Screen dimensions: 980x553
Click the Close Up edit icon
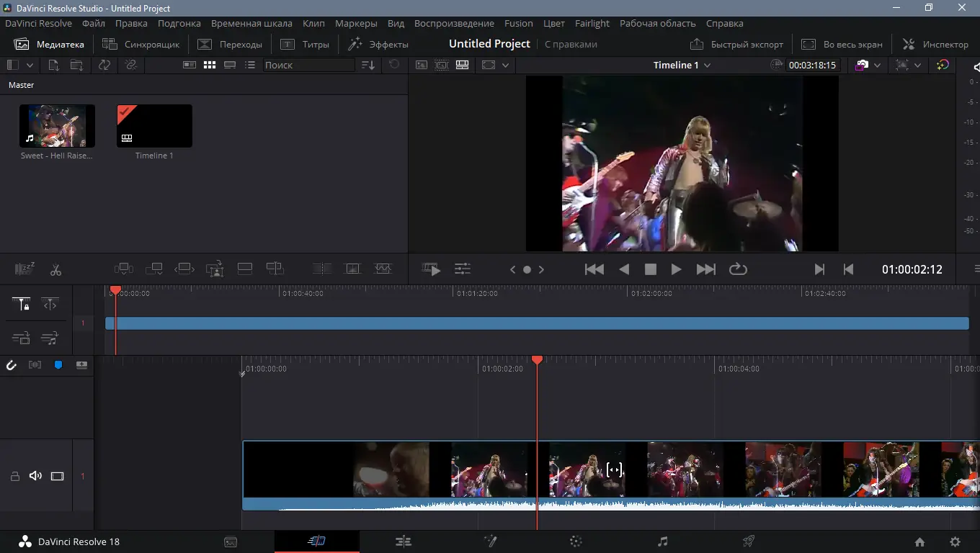[215, 269]
